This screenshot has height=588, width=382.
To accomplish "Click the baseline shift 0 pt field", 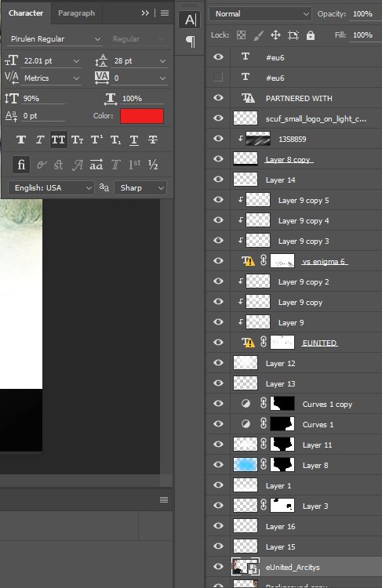I will pyautogui.click(x=43, y=116).
